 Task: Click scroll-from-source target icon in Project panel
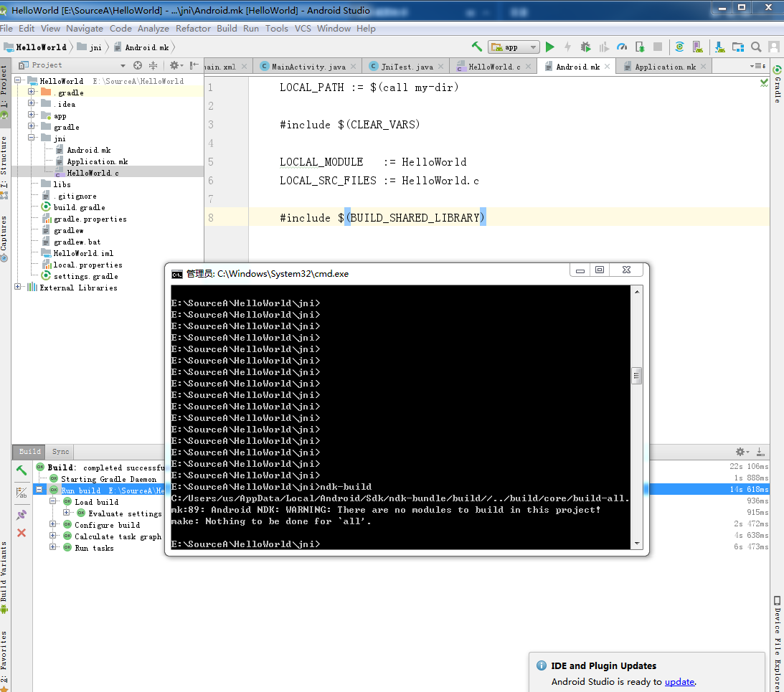click(x=138, y=65)
